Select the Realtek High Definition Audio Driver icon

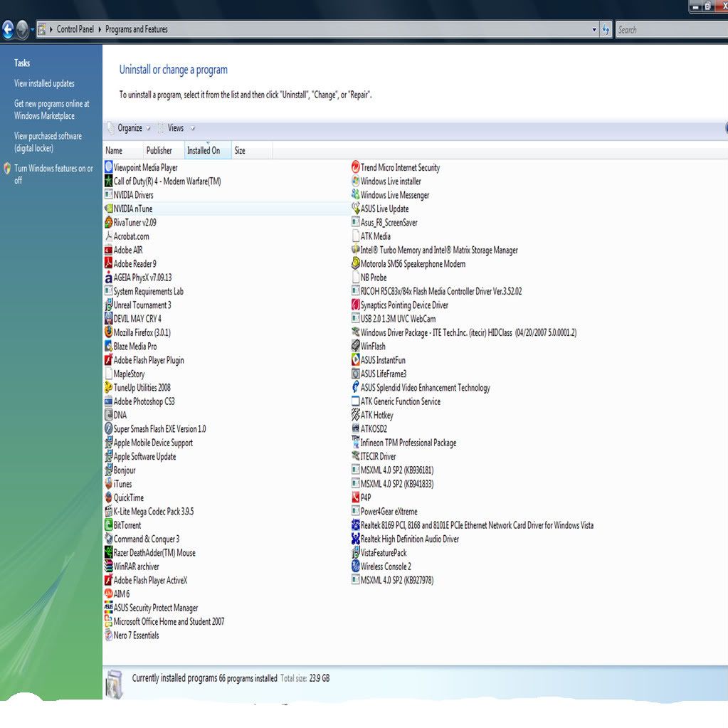[x=356, y=539]
